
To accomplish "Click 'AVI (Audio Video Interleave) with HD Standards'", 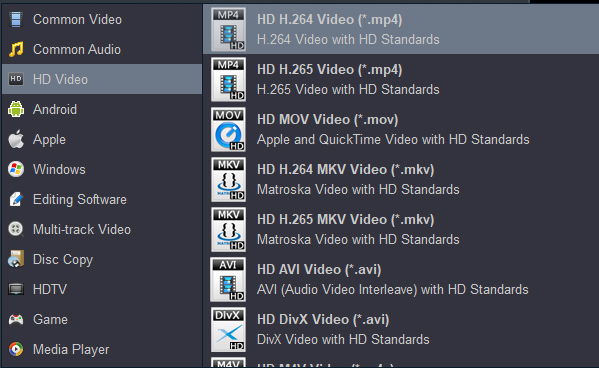I will 393,290.
